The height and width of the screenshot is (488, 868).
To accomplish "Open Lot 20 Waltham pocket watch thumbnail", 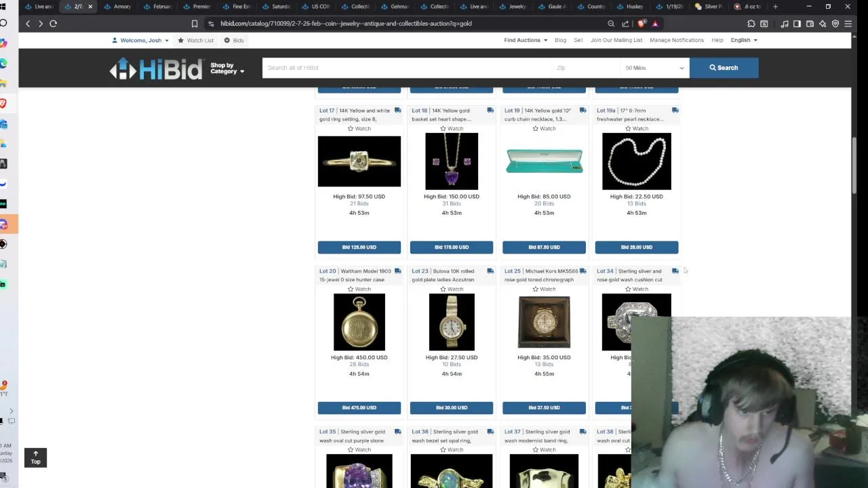I will click(x=359, y=322).
